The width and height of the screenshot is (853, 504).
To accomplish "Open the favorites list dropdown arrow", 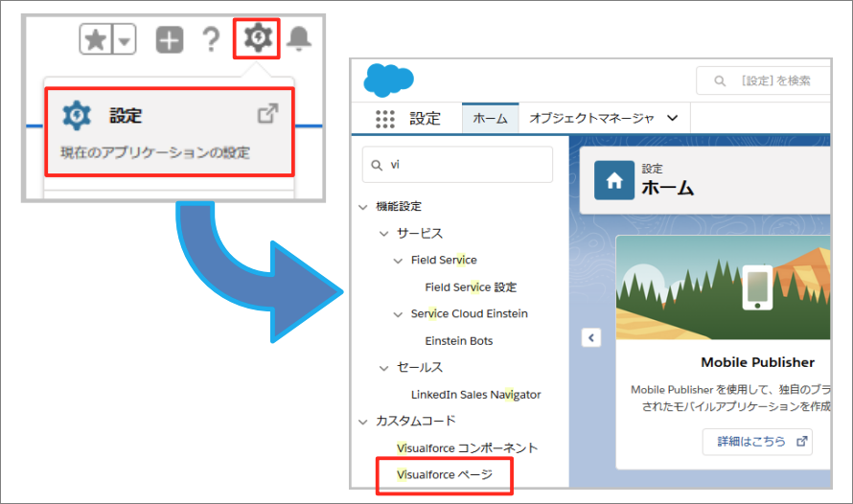I will pos(125,39).
